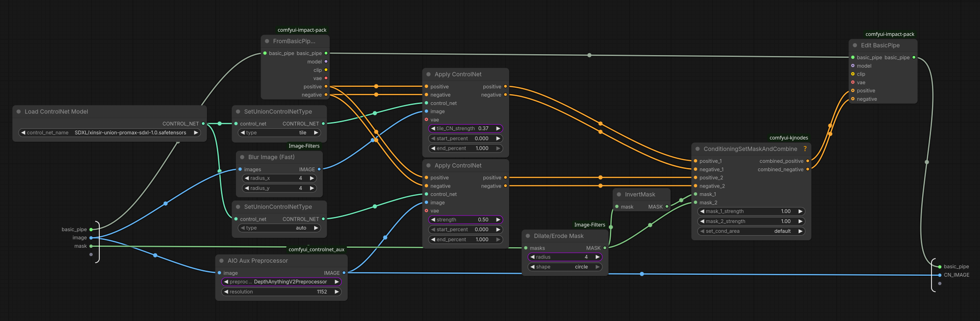The height and width of the screenshot is (321, 980).
Task: Collapse the FromBasicPipe node via its dot
Action: (x=267, y=41)
